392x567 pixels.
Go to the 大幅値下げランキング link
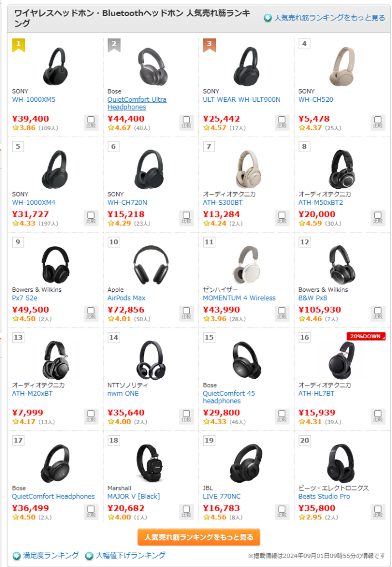(131, 555)
